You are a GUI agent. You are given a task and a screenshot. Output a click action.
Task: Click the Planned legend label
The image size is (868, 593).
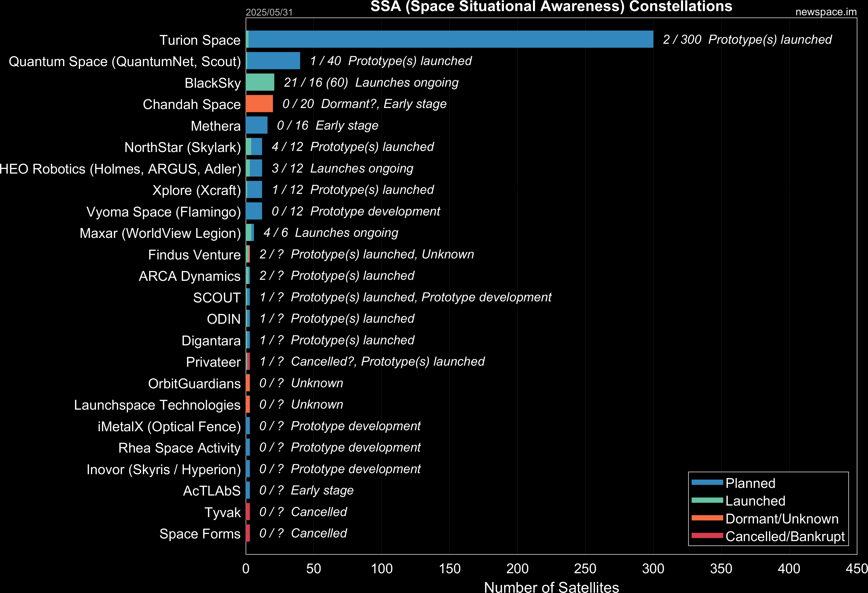750,483
